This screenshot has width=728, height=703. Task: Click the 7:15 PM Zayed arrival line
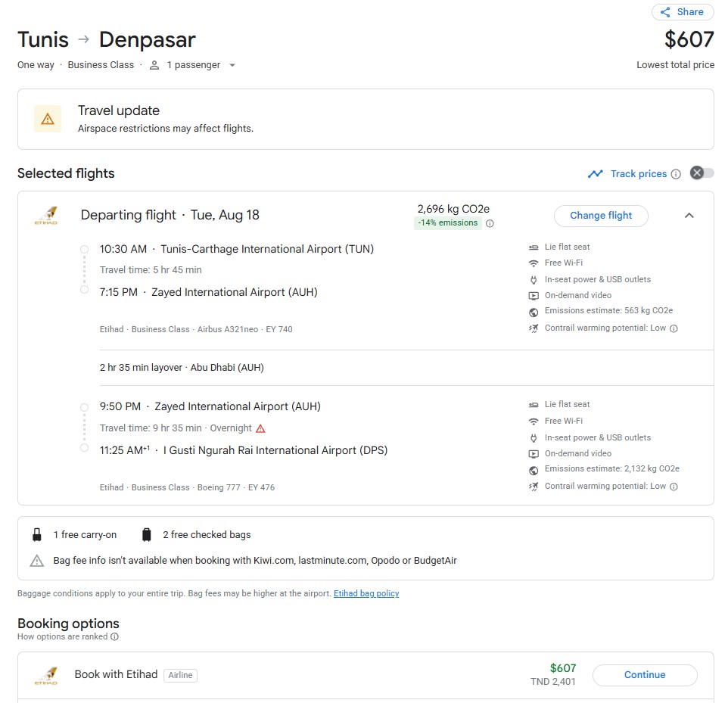[x=208, y=293]
